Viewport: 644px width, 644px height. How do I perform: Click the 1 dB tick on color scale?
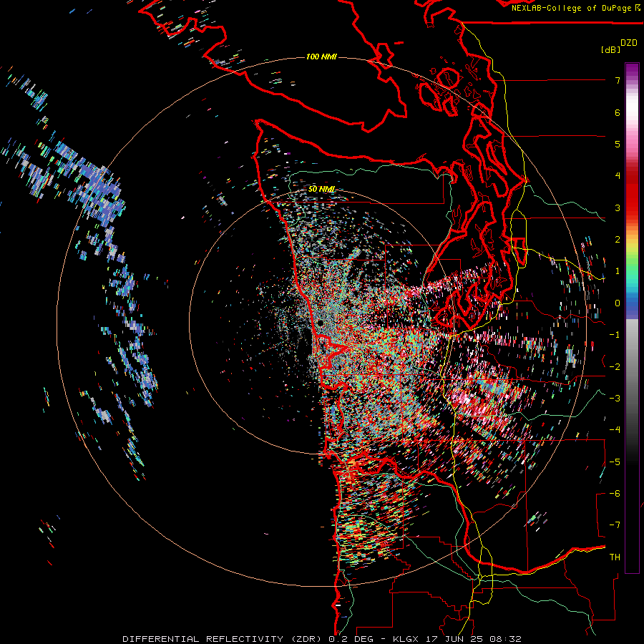[x=618, y=271]
